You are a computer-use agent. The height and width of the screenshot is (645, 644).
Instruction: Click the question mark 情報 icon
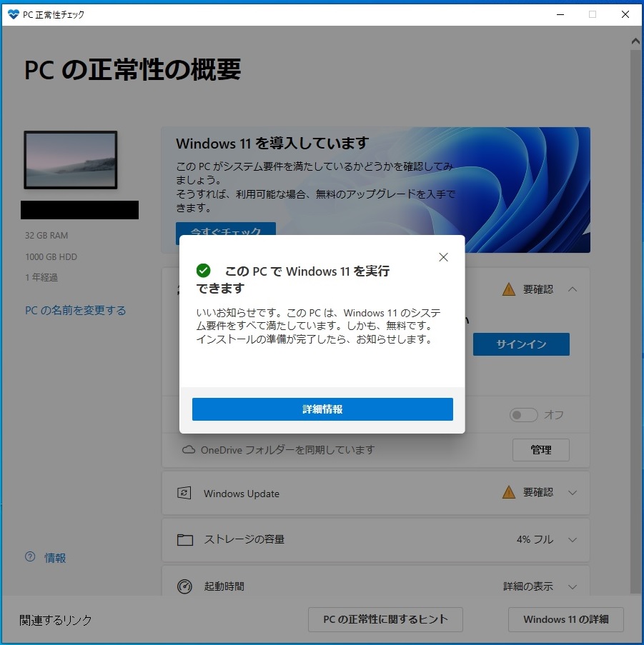[x=30, y=557]
